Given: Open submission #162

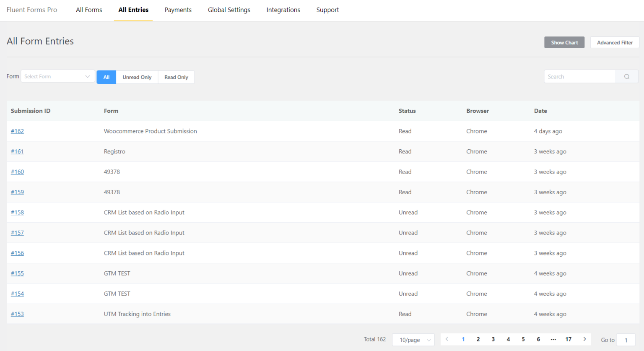Looking at the screenshot, I should click(x=17, y=131).
